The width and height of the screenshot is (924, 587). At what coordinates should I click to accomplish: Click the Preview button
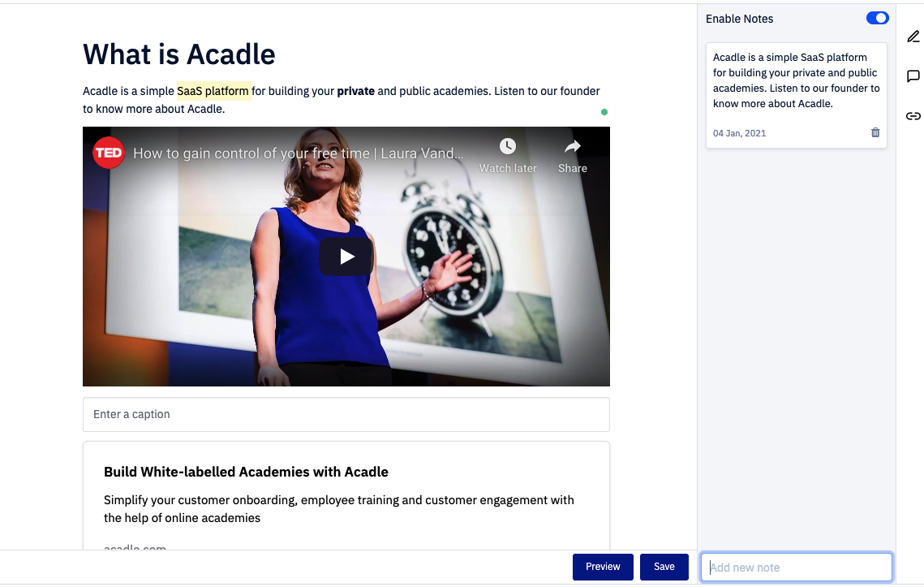[x=603, y=567]
